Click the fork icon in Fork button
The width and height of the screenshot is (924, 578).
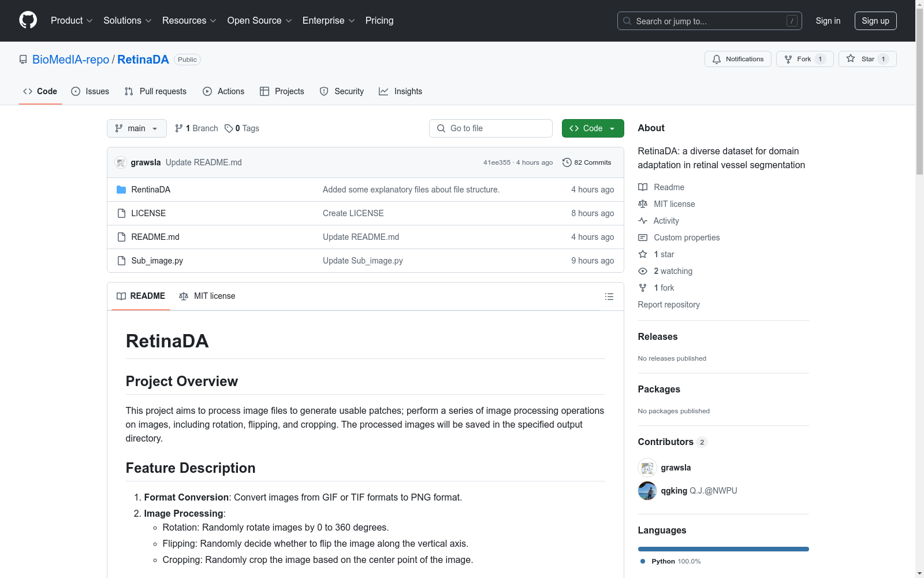click(788, 59)
